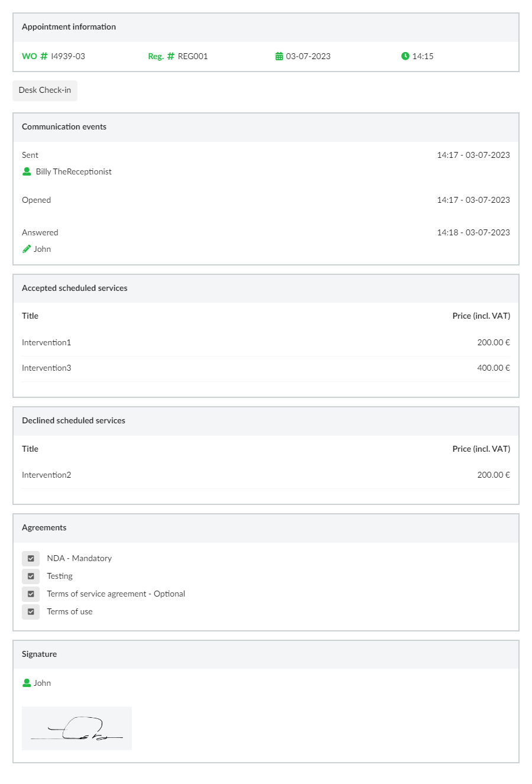532x784 pixels.
Task: Click the WO hash icon
Action: (x=44, y=56)
